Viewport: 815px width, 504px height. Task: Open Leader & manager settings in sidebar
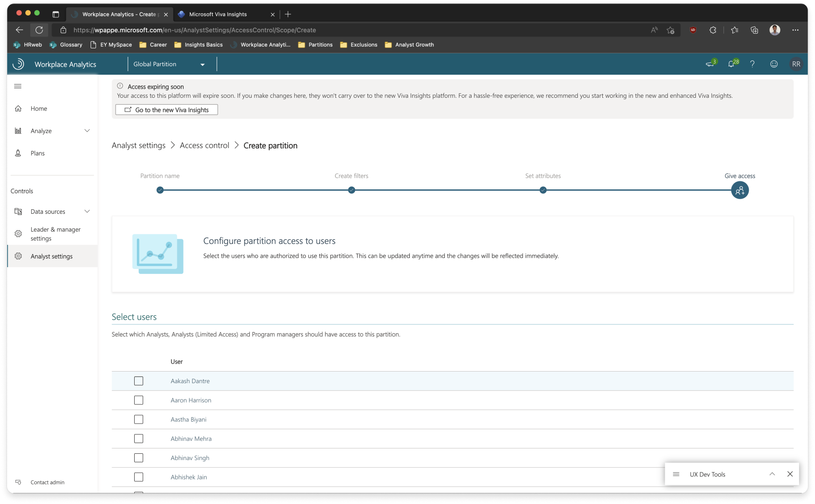56,234
